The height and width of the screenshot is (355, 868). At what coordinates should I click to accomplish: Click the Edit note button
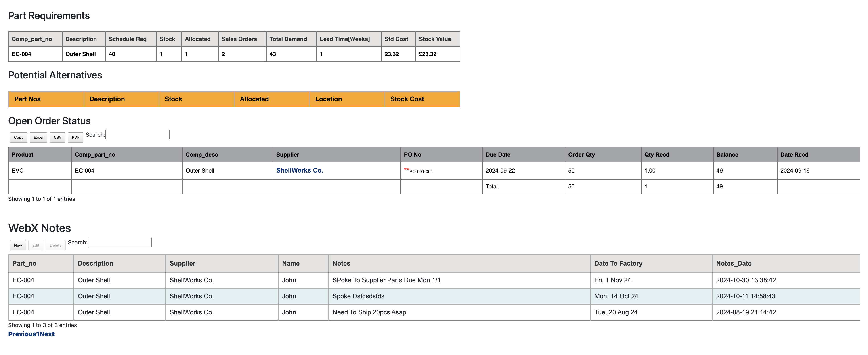click(36, 245)
